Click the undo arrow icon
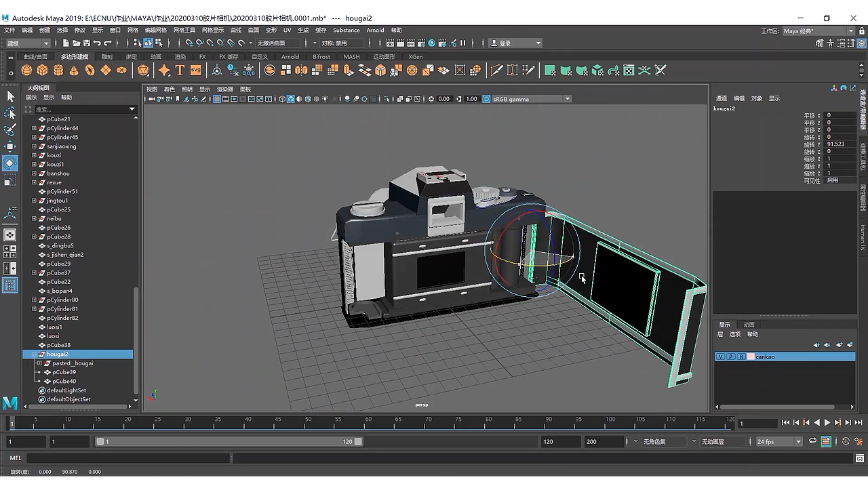The height and width of the screenshot is (488, 868). (x=97, y=43)
